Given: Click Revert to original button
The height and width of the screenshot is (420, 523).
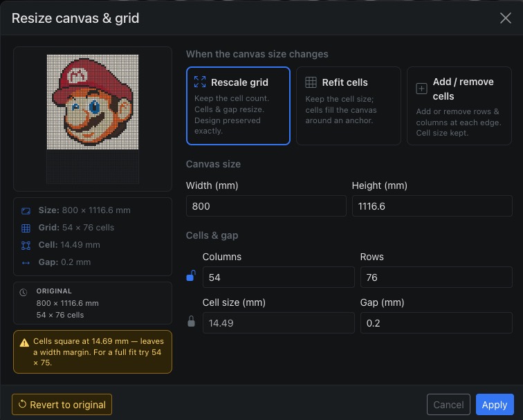Looking at the screenshot, I should 62,404.
